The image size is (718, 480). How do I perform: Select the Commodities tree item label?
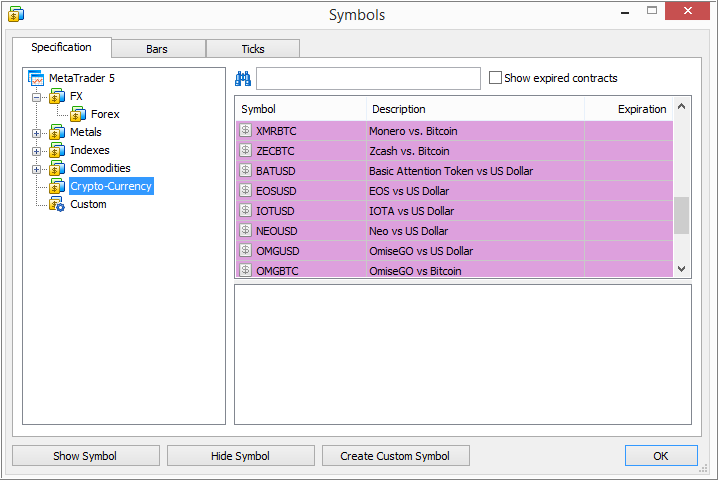100,168
